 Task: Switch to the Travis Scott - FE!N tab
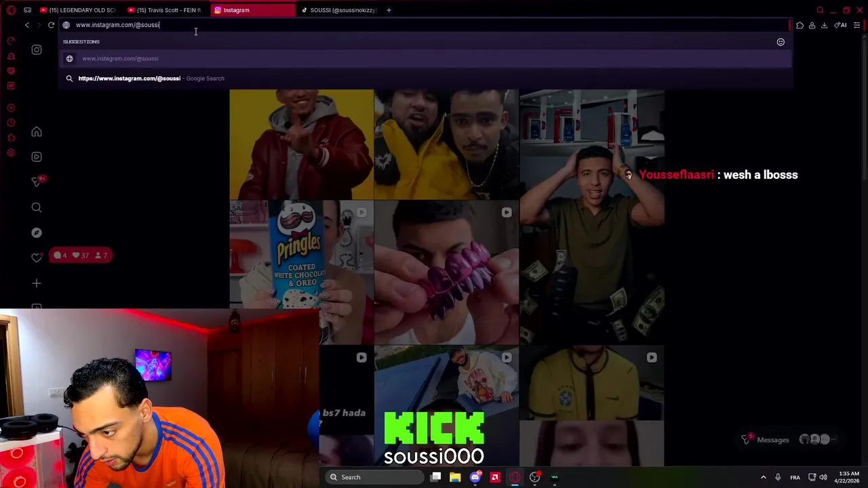pyautogui.click(x=165, y=10)
